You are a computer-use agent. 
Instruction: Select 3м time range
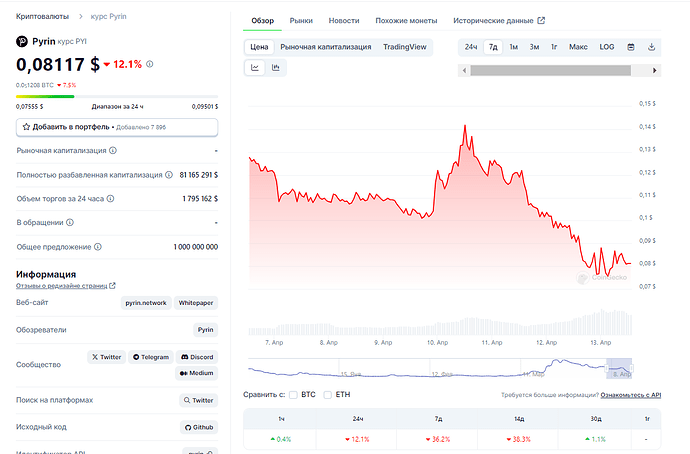point(534,47)
